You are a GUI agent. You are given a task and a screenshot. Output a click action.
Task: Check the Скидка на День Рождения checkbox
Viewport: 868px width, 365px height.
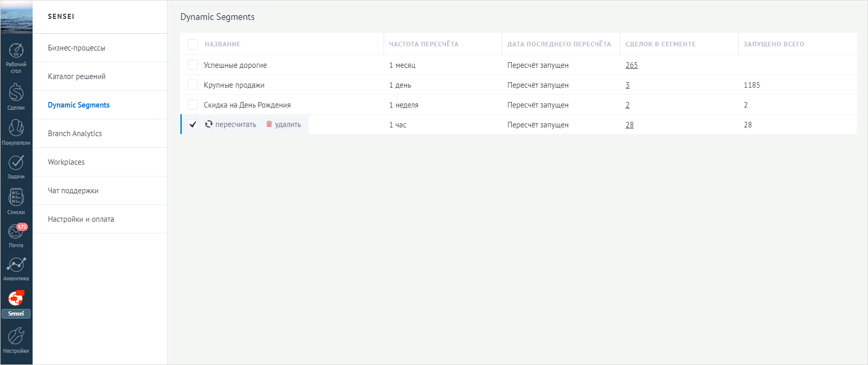pyautogui.click(x=193, y=105)
